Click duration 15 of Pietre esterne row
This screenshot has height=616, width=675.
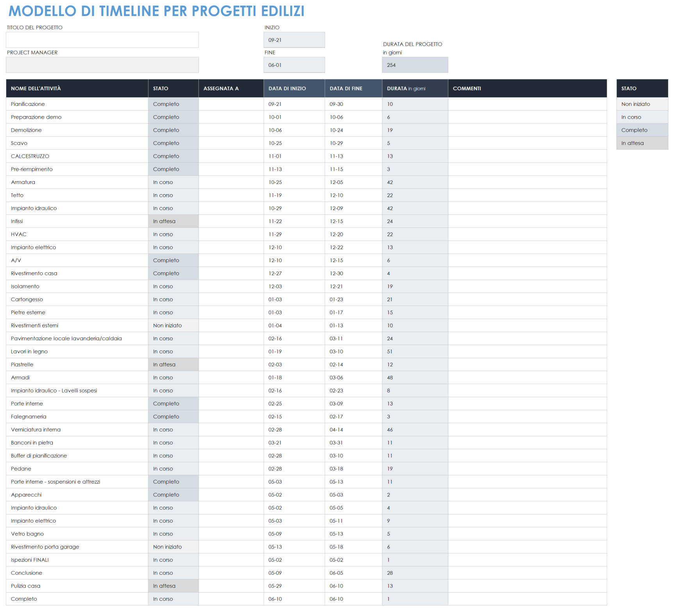(x=415, y=312)
